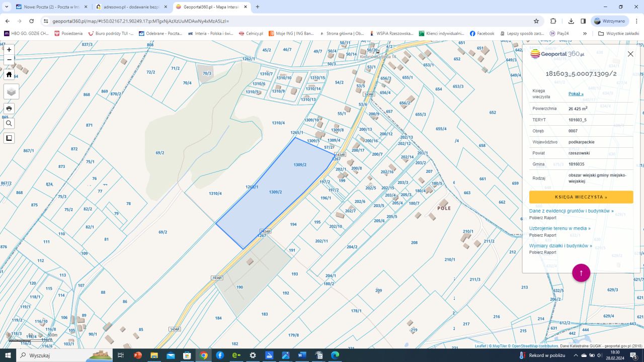The image size is (644, 362).
Task: Zoom out the map with minus button
Action: tap(9, 59)
